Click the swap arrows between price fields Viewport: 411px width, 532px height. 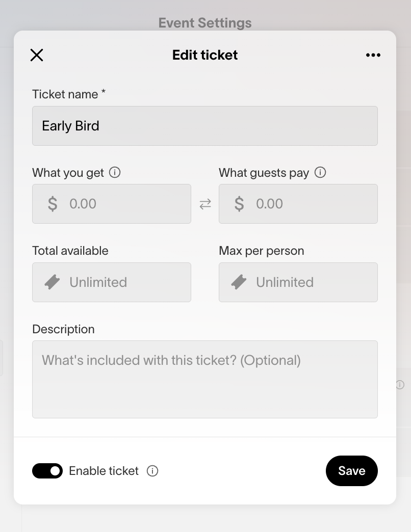click(205, 204)
